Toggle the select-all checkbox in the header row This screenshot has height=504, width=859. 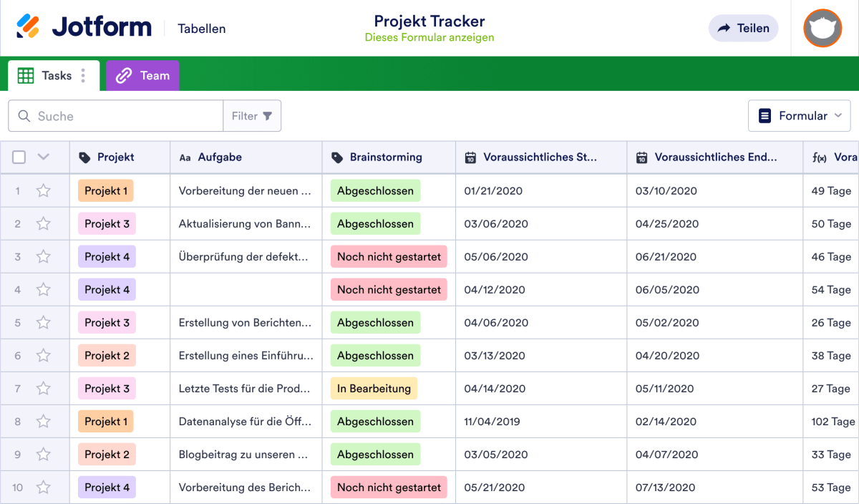point(19,157)
